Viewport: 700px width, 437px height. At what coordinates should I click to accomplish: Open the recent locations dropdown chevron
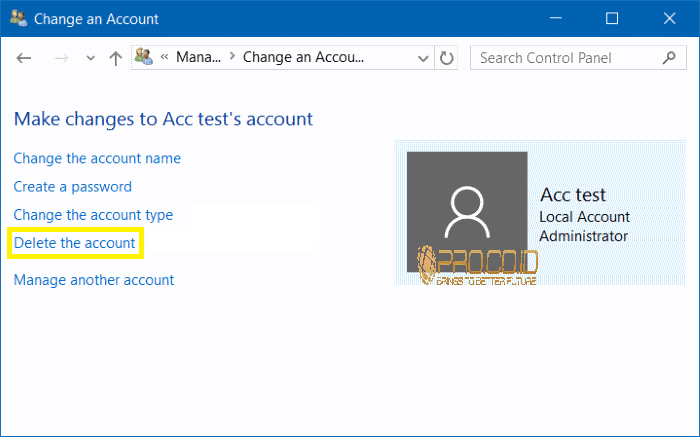[91, 58]
